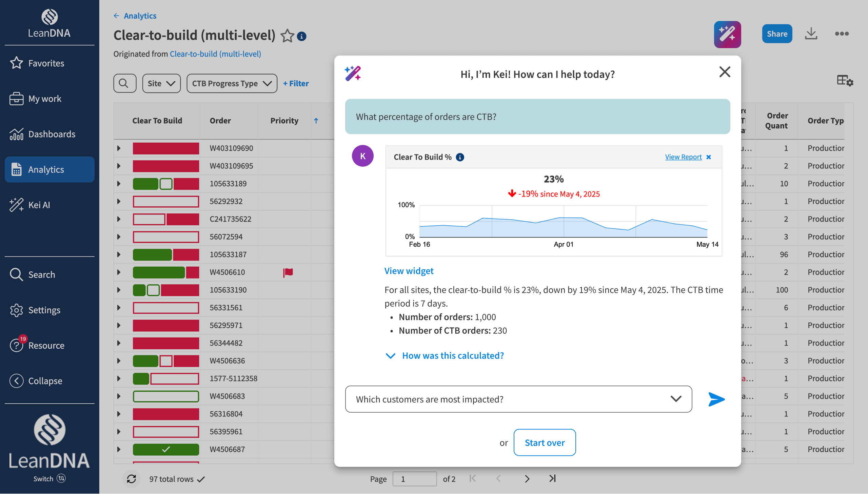
Task: Click the 97 total rows checkmark
Action: click(201, 479)
